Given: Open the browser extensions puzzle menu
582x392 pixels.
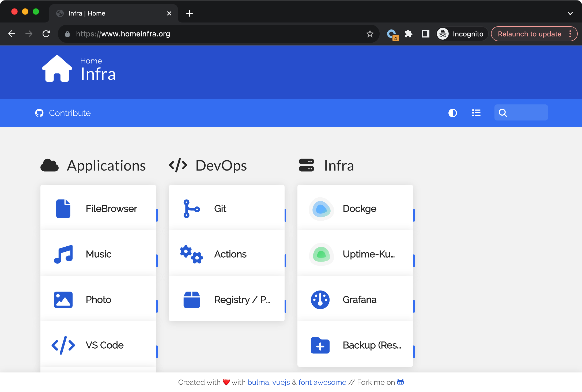Looking at the screenshot, I should pos(409,34).
